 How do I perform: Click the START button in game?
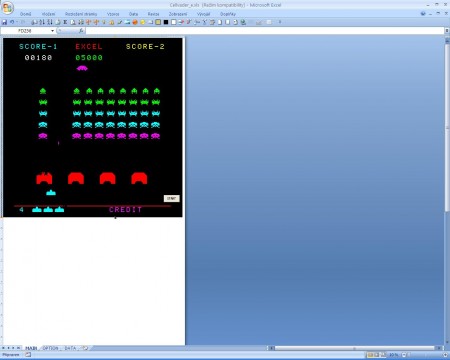coord(172,198)
